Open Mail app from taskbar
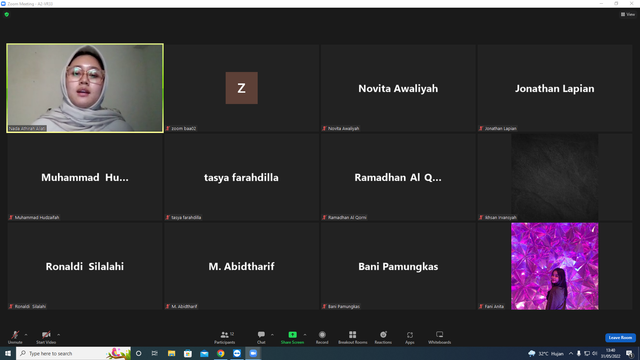 [x=204, y=353]
